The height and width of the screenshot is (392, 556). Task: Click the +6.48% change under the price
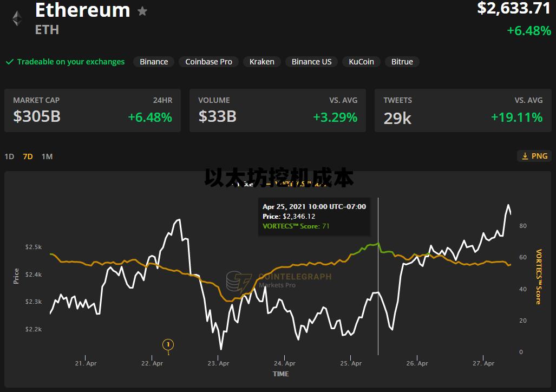pyautogui.click(x=529, y=31)
